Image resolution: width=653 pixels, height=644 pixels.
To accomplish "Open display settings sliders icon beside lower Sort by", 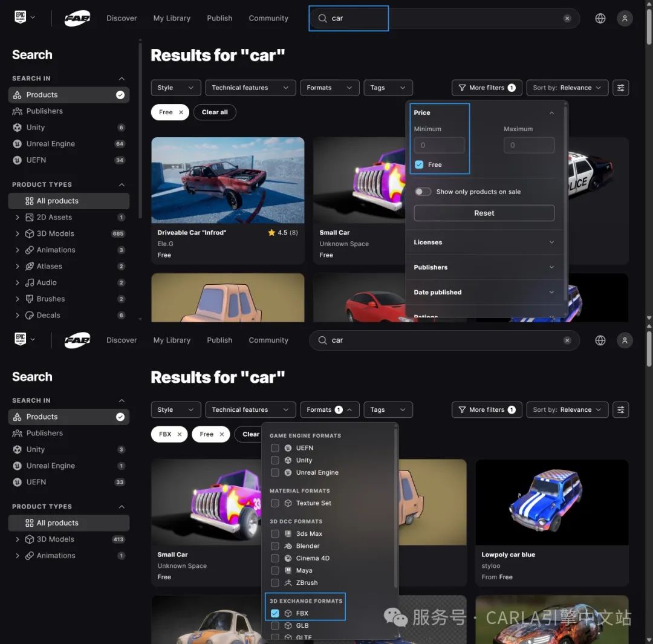I will point(620,409).
